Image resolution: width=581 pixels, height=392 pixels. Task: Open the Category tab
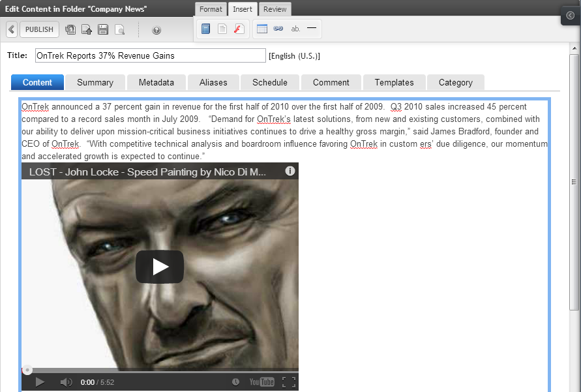coord(456,82)
